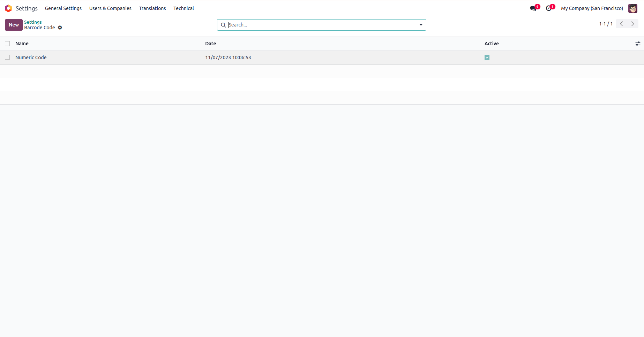Image resolution: width=644 pixels, height=337 pixels.
Task: Open the activities clock icon
Action: [x=549, y=8]
